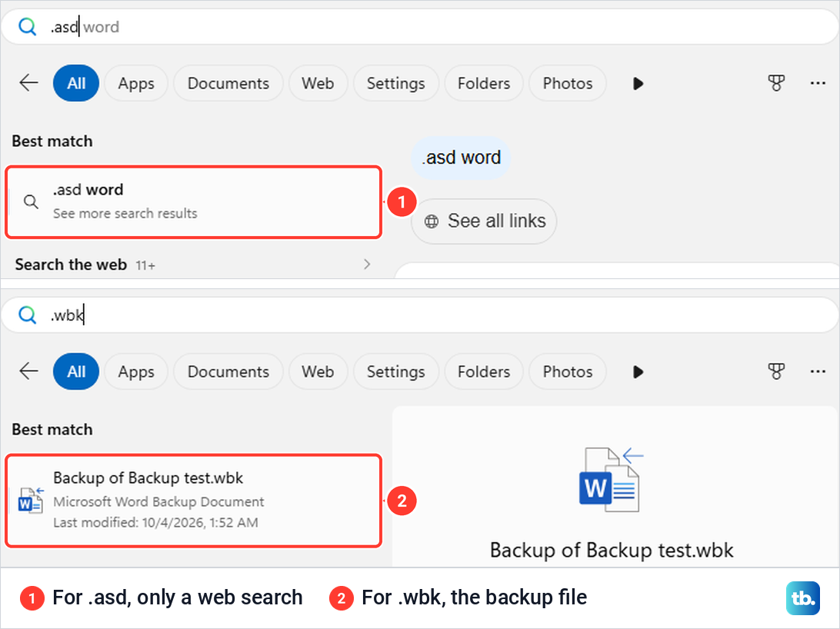
Task: Select the Photos filter in the .wbk search panel
Action: 568,371
